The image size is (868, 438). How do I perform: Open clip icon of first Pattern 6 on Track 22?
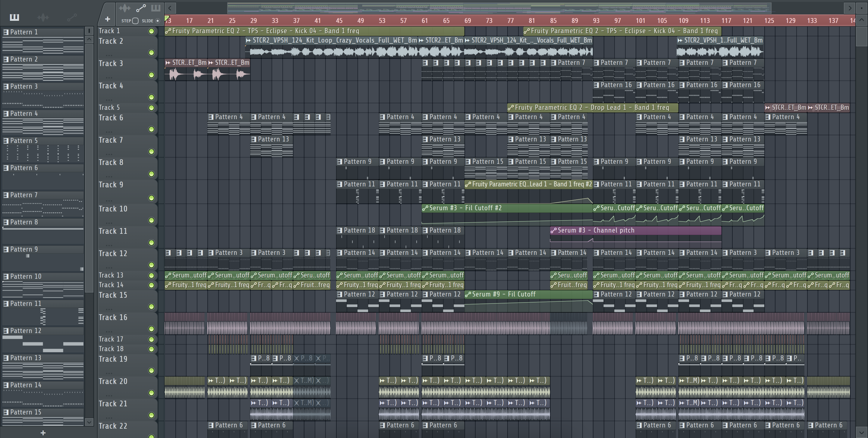pyautogui.click(x=211, y=426)
